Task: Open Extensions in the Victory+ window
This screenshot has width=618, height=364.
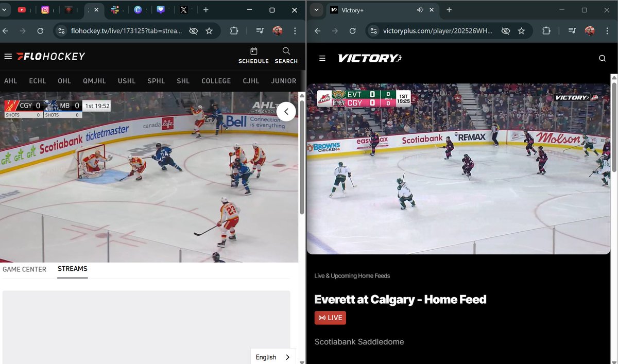Action: click(x=546, y=31)
